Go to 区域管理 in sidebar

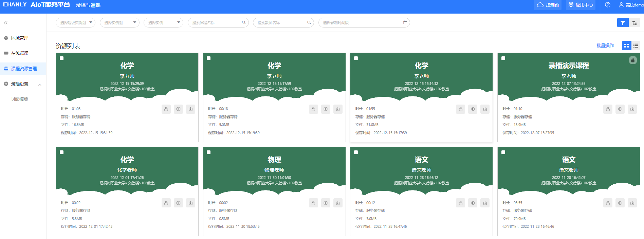tap(20, 38)
